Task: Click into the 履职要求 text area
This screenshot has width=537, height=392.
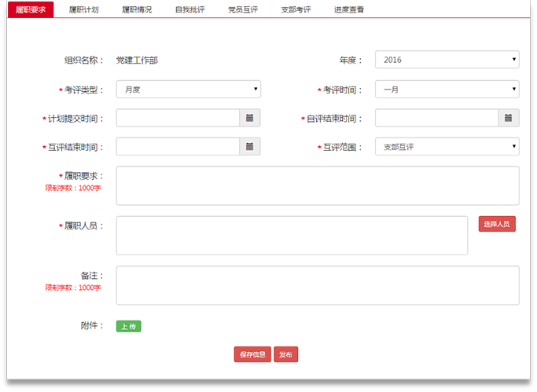Action: click(x=318, y=185)
